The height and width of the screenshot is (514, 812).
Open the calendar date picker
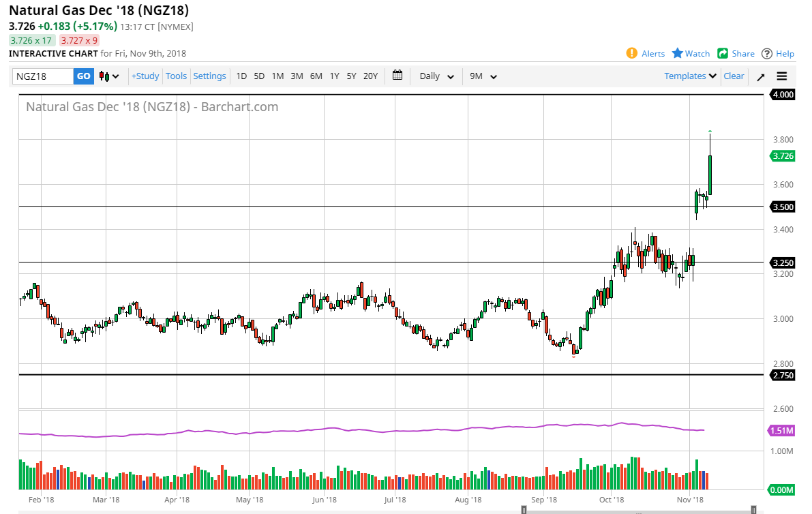click(397, 76)
